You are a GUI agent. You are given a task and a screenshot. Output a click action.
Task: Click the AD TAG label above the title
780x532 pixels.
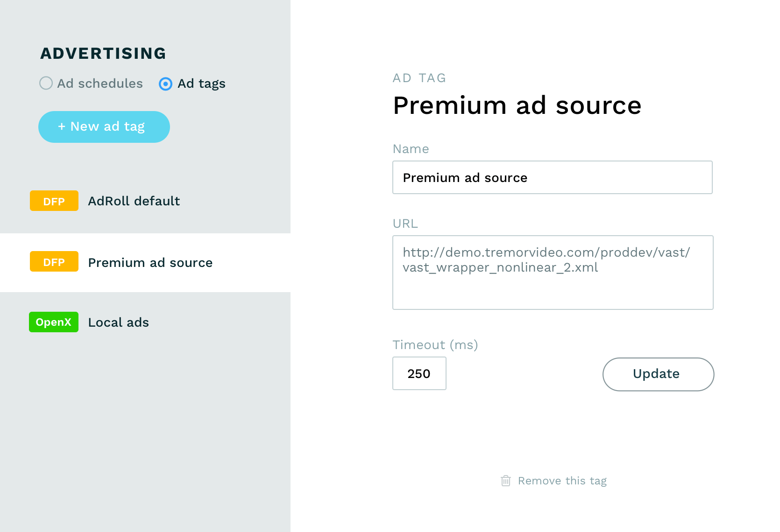point(419,77)
